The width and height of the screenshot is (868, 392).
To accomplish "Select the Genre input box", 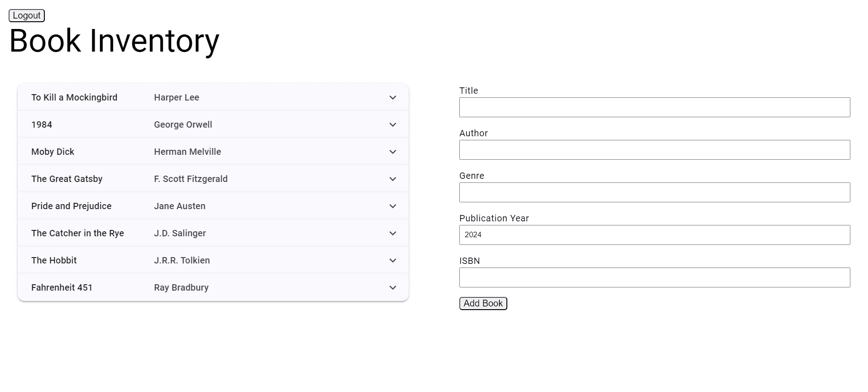I will [x=654, y=192].
